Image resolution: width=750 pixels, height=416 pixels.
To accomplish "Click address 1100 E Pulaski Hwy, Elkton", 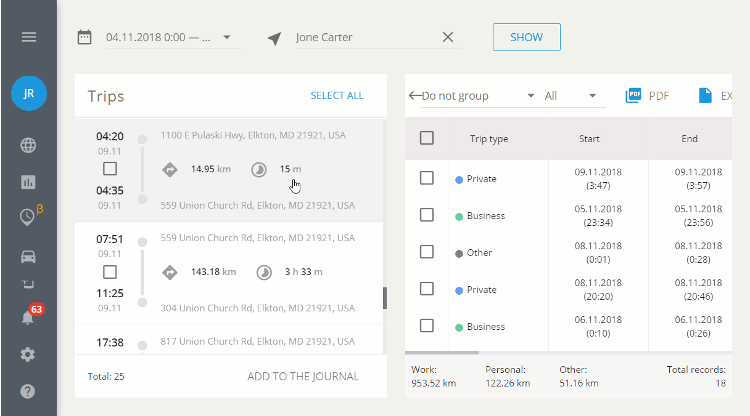I will [253, 135].
